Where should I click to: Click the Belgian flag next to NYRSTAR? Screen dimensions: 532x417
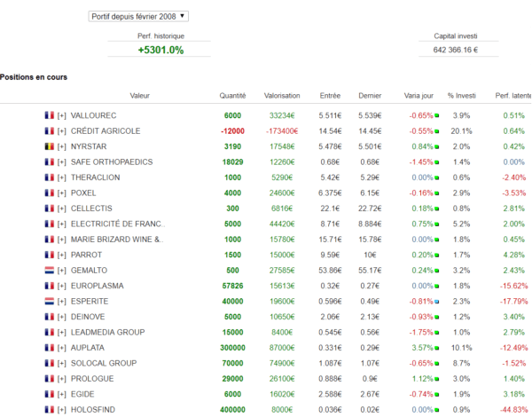[x=49, y=146]
